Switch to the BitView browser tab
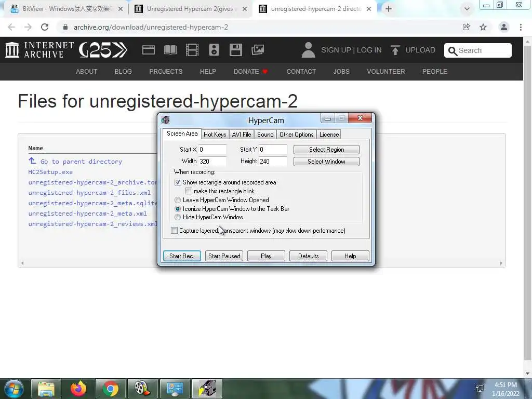The image size is (532, 399). pyautogui.click(x=67, y=9)
